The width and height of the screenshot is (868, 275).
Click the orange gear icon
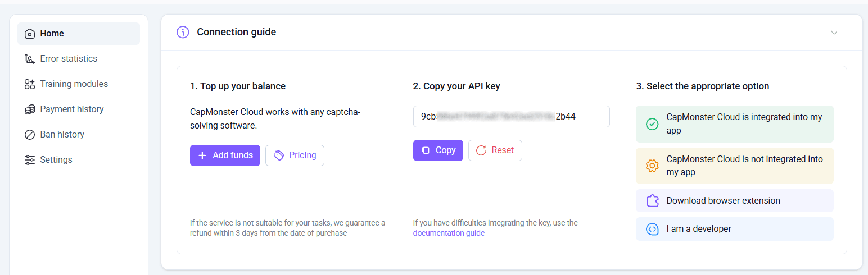(652, 166)
